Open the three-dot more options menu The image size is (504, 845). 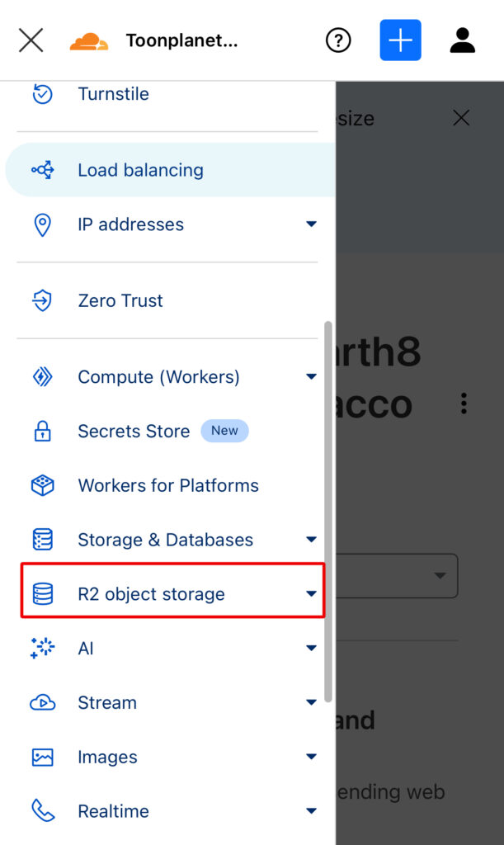pyautogui.click(x=464, y=404)
